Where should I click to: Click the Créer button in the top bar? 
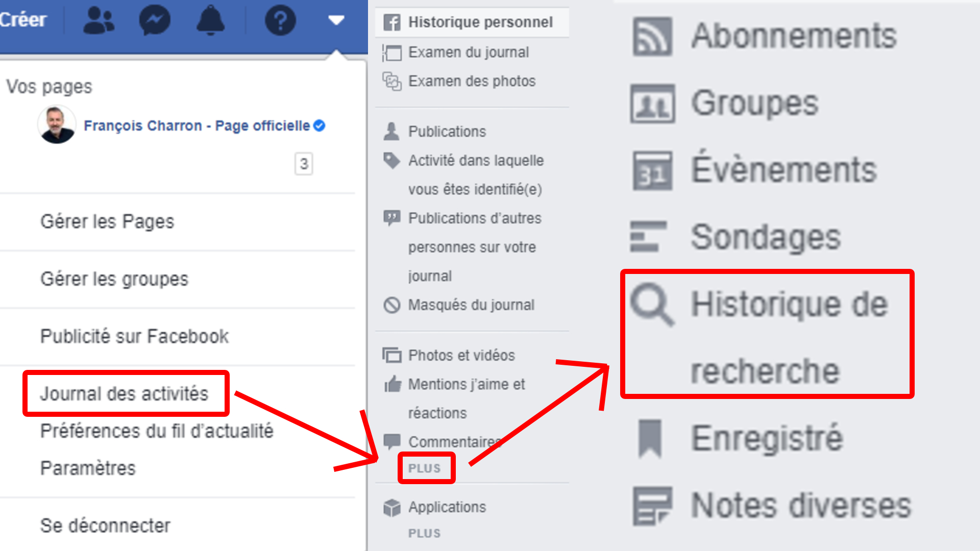click(x=23, y=20)
